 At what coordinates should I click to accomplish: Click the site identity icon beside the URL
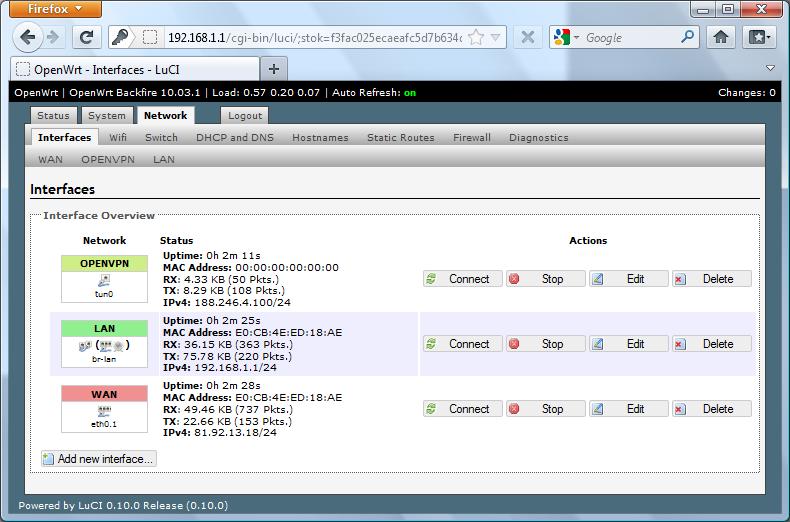(150, 37)
